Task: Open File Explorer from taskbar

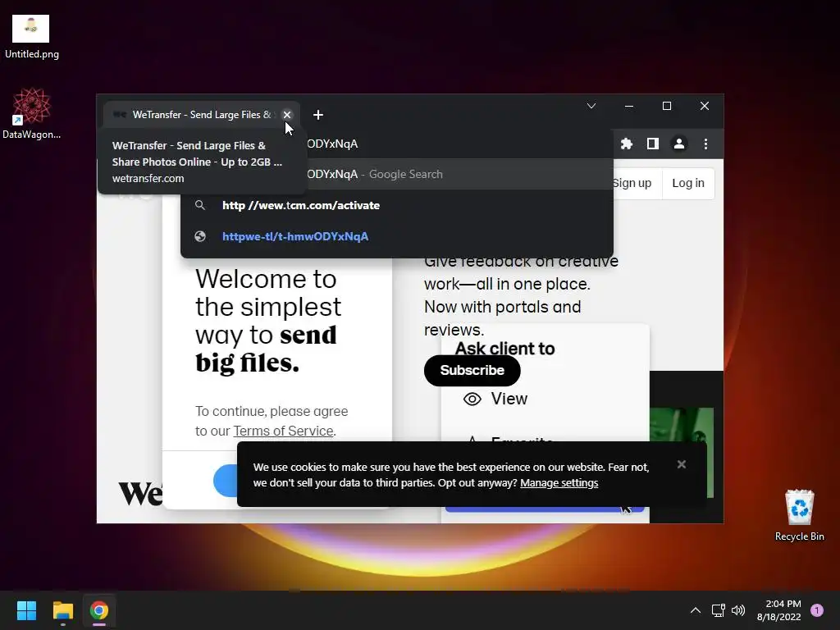Action: coord(62,610)
